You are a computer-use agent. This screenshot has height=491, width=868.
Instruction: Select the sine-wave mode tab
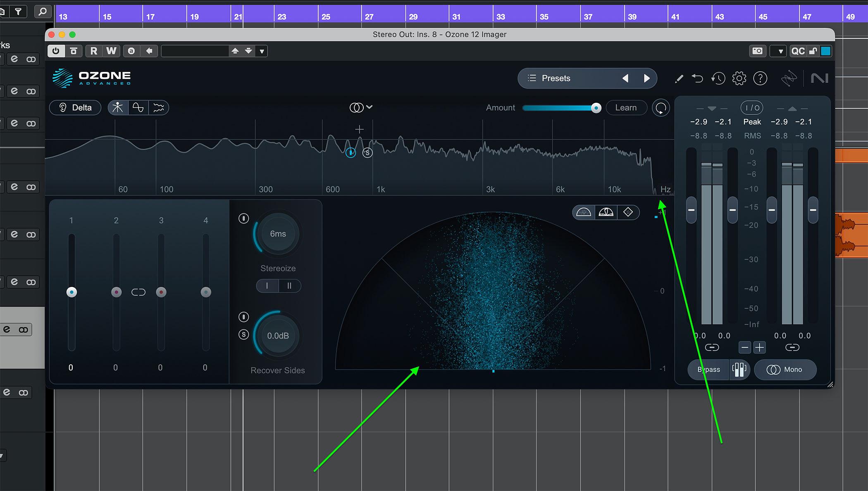[138, 108]
